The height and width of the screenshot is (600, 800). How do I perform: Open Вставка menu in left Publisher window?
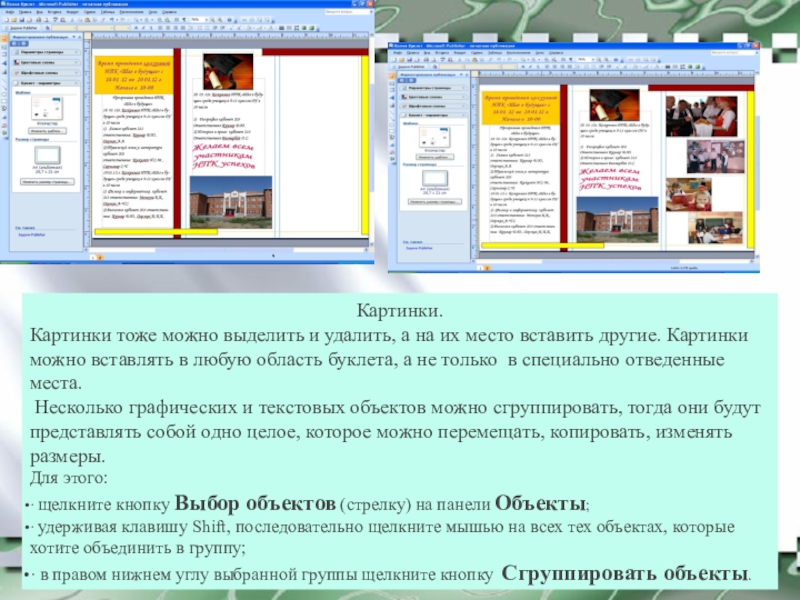tap(54, 12)
